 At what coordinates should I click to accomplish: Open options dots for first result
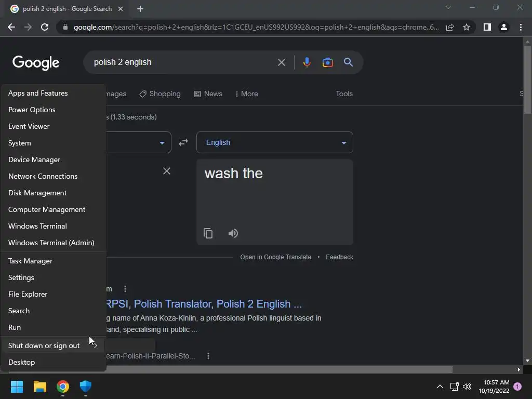pos(125,289)
